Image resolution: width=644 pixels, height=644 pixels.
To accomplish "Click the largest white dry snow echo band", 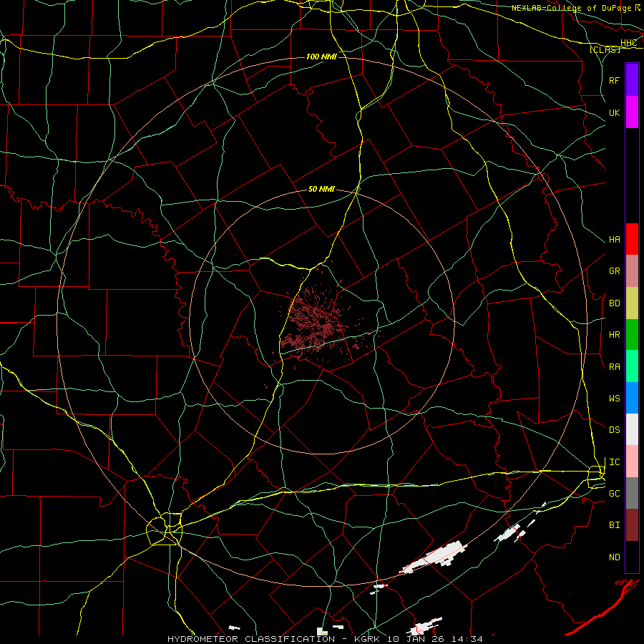I will (x=434, y=557).
